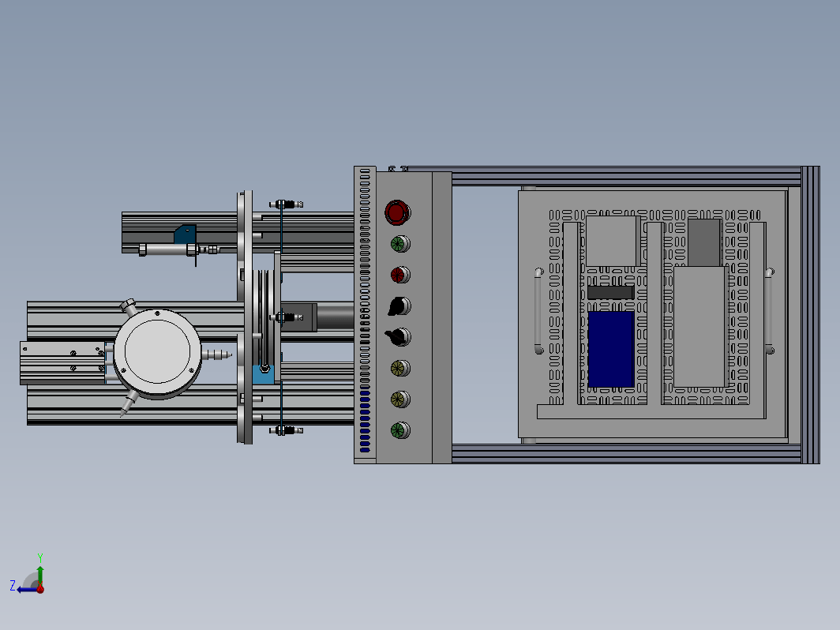Pick the right door handle of the cabinet
The image size is (840, 630).
(769, 311)
